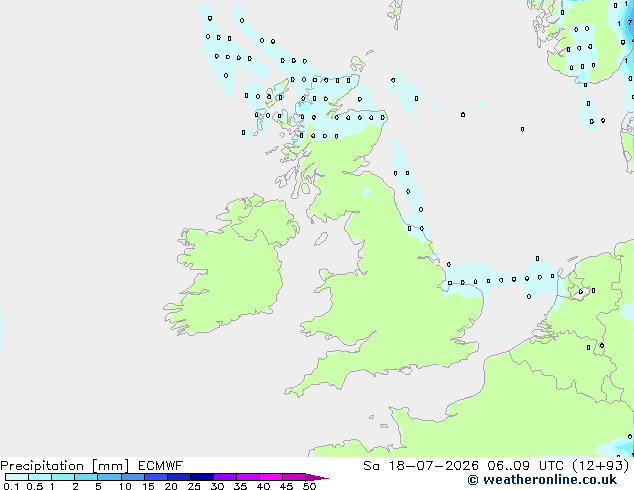Pick the 5–10 mm blue legend swatch
Viewport: 634px width, 490px height.
(110, 477)
